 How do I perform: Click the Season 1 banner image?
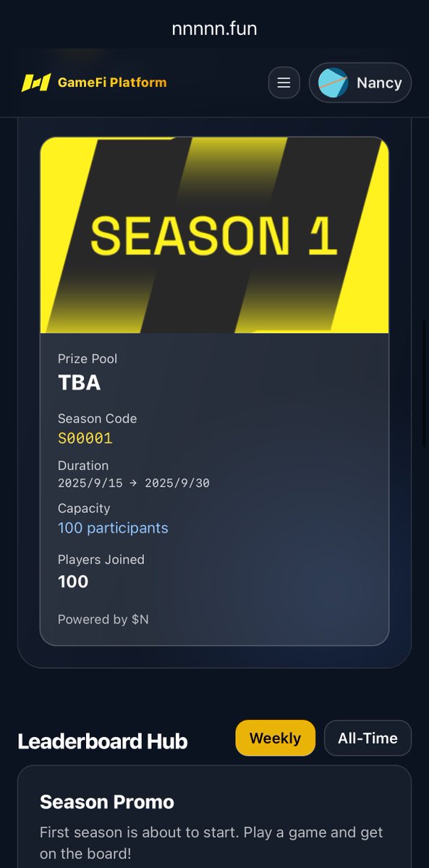coord(214,235)
